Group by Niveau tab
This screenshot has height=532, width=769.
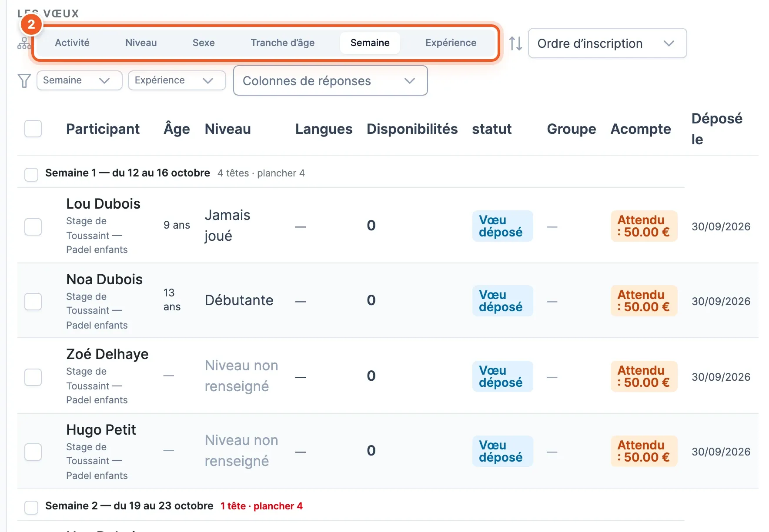141,43
